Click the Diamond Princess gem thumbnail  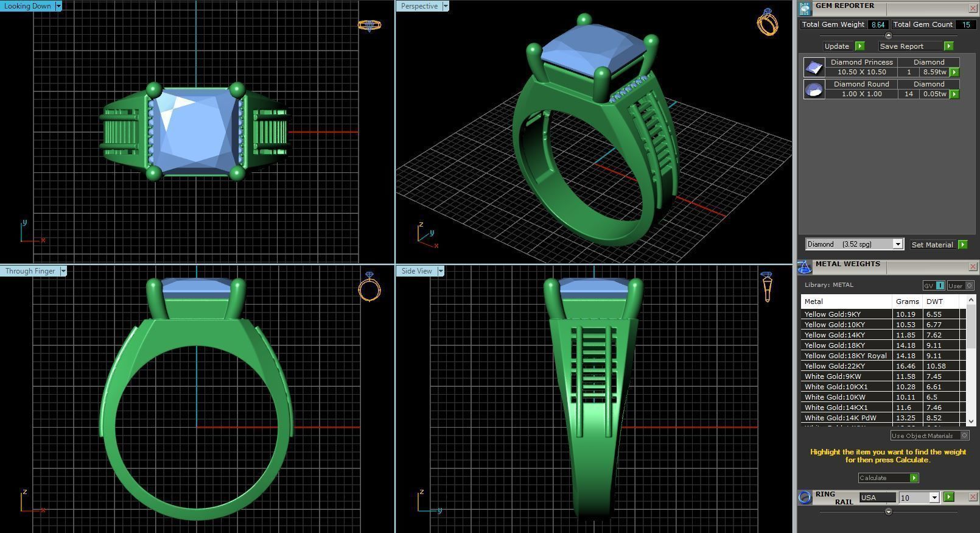coord(814,67)
